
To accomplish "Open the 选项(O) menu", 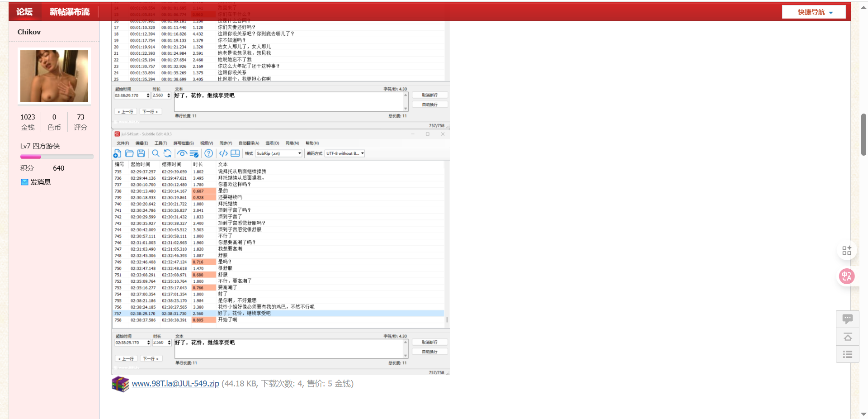I will [273, 143].
